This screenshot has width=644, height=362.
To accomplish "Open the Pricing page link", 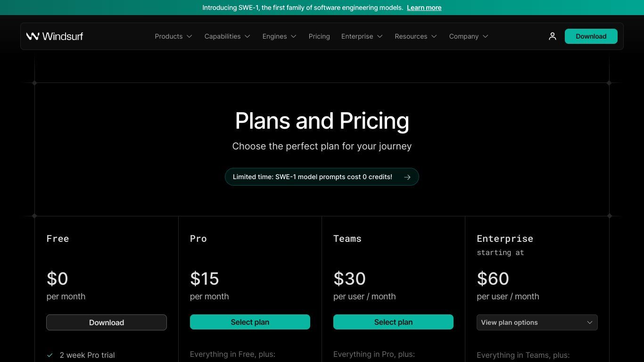I will (319, 36).
